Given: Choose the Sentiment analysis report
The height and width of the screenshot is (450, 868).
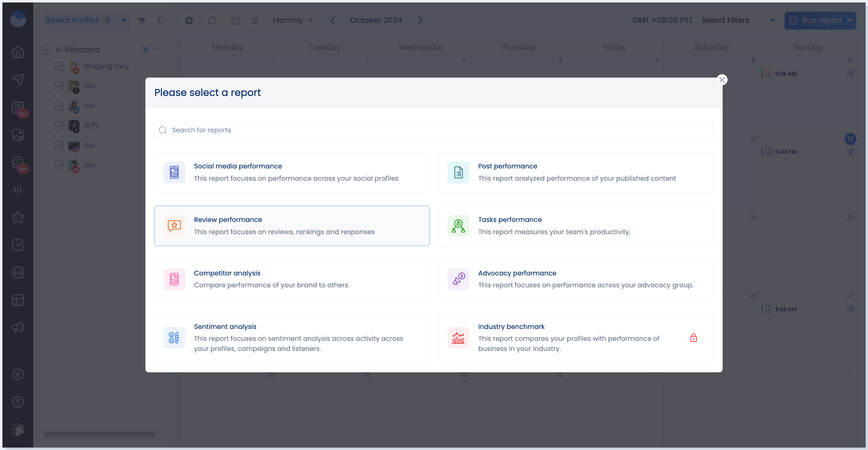Looking at the screenshot, I should (292, 338).
